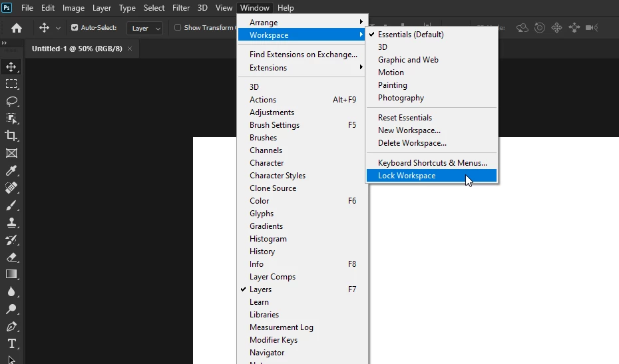Image resolution: width=619 pixels, height=364 pixels.
Task: Select the Horizontal Type tool
Action: [x=11, y=344]
